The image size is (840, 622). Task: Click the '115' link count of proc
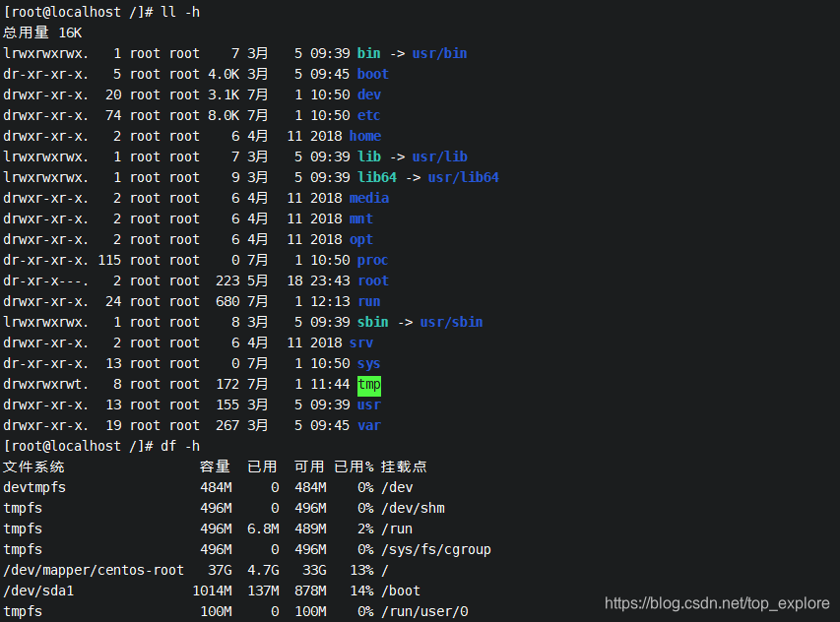(109, 260)
